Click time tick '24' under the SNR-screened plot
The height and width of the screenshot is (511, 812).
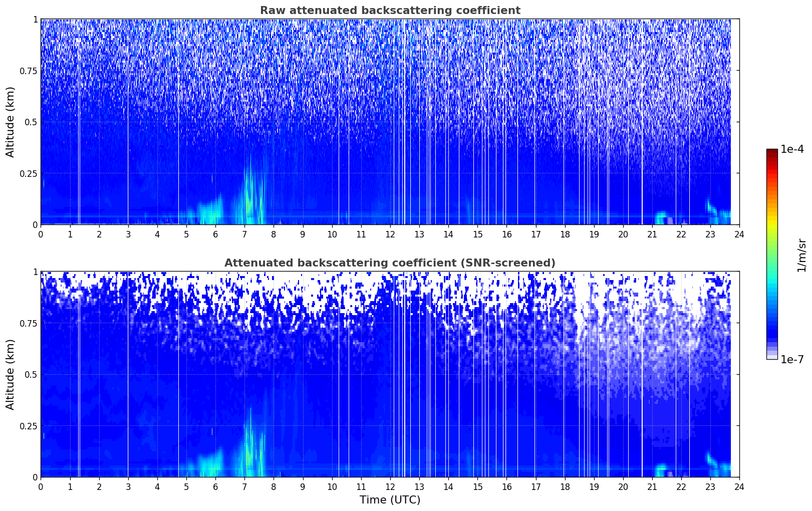[x=739, y=486]
